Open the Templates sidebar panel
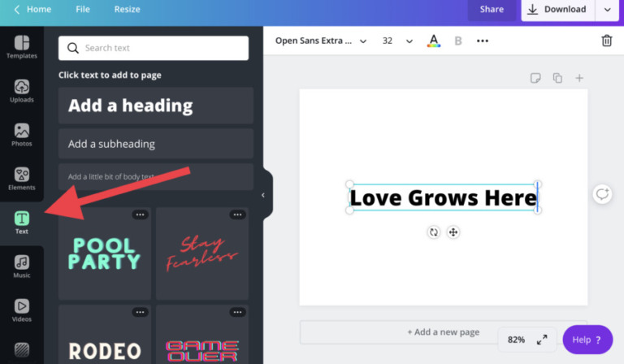This screenshot has width=624, height=364. pyautogui.click(x=22, y=47)
